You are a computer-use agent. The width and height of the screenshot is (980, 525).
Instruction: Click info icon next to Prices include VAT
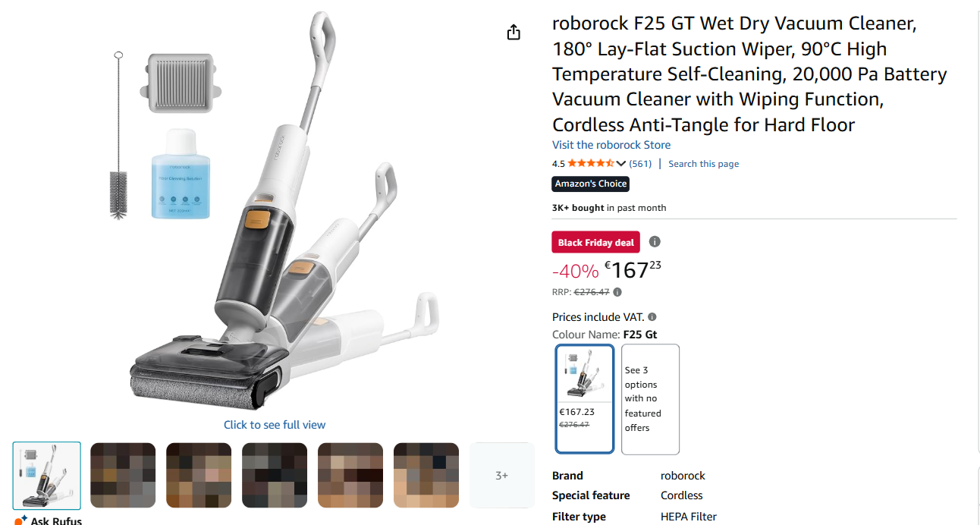(x=652, y=317)
